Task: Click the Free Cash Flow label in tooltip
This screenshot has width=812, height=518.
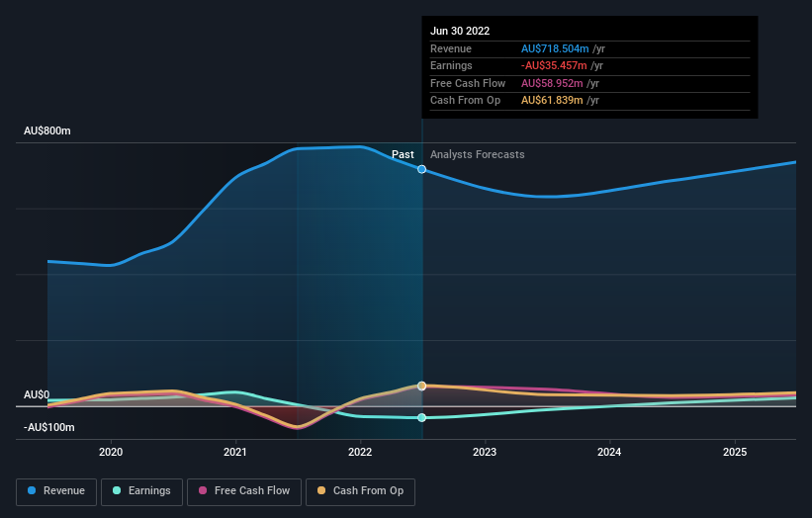Action: [468, 83]
